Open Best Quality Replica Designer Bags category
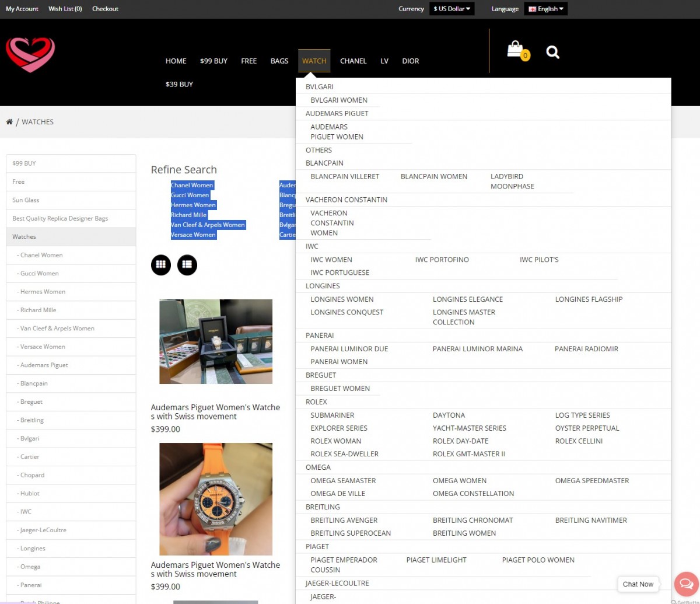Screen dimensions: 700x604 [x=71, y=218]
